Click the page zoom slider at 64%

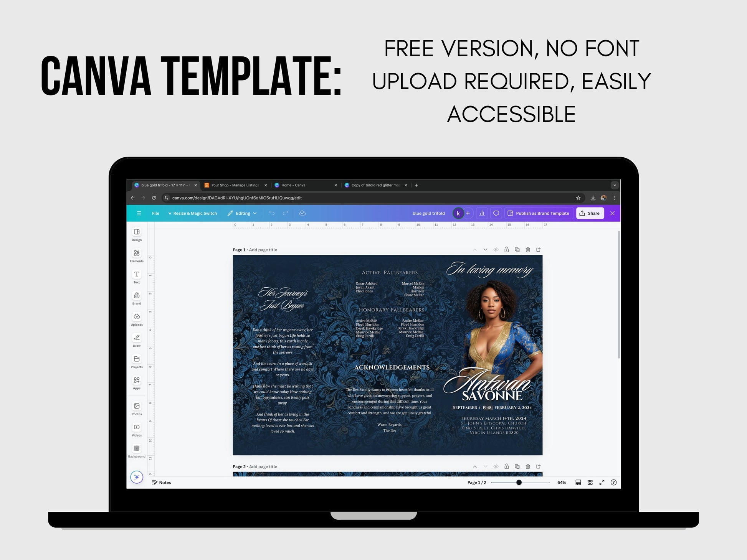point(518,482)
